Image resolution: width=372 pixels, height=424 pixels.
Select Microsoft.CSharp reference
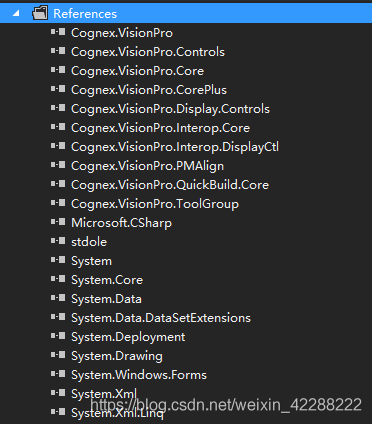[121, 223]
